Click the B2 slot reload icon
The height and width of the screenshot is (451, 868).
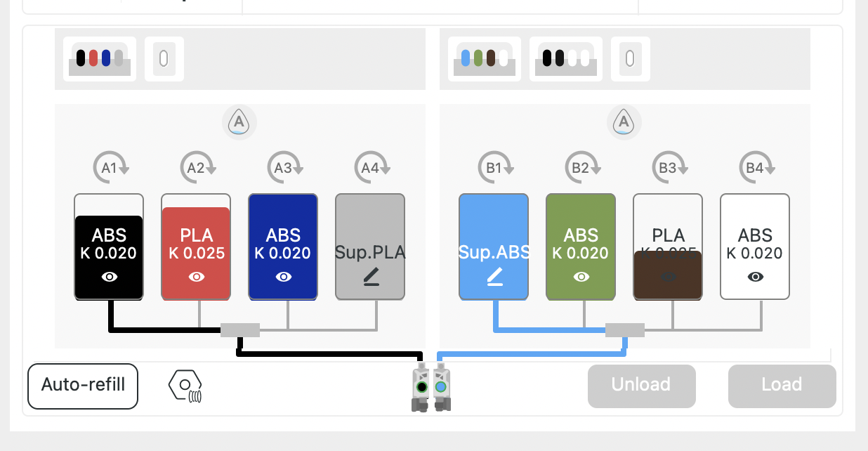(x=582, y=167)
